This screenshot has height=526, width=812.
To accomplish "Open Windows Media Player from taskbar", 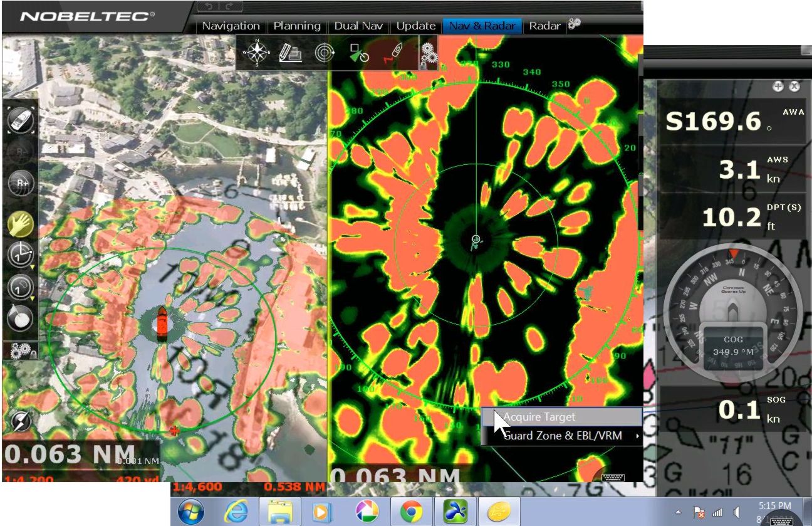I will [323, 512].
